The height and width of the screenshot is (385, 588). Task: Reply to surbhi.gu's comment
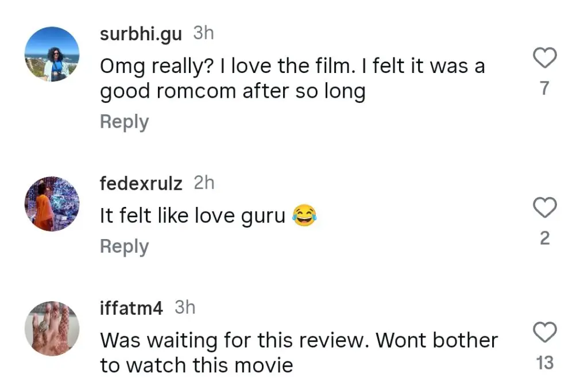click(x=124, y=122)
